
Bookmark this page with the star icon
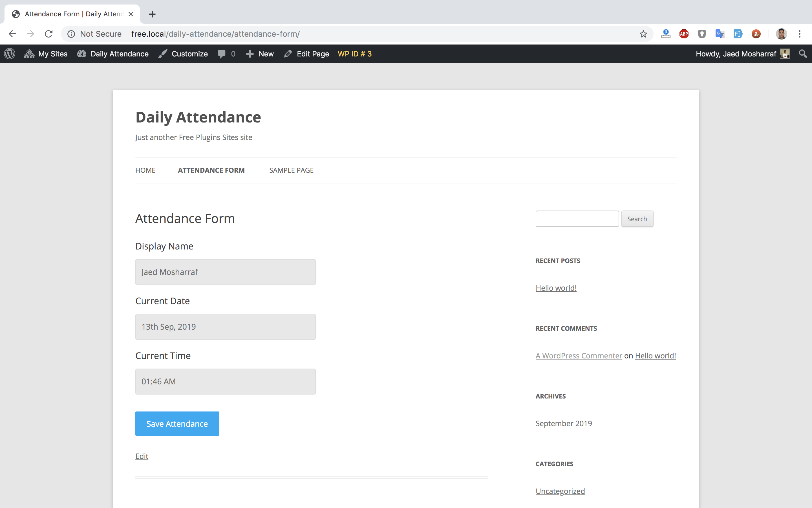point(643,34)
